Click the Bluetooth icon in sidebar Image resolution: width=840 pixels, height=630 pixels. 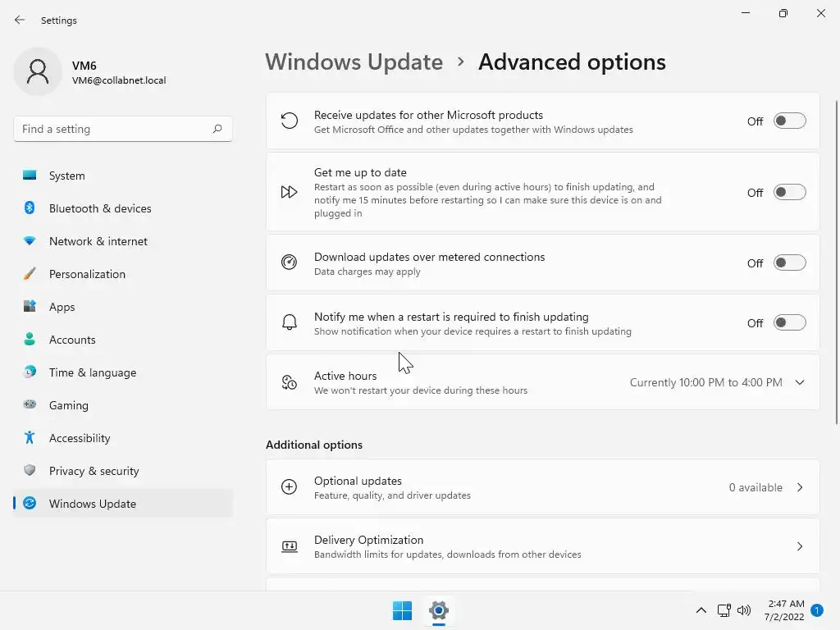(30, 208)
